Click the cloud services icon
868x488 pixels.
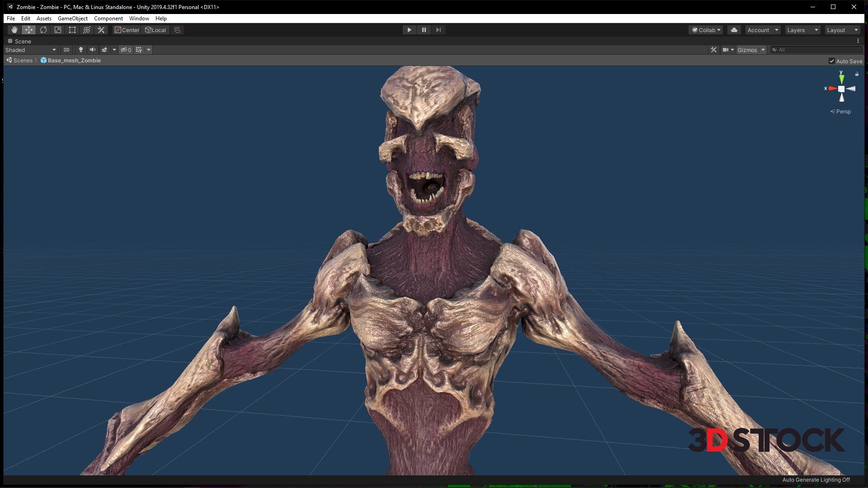click(734, 30)
